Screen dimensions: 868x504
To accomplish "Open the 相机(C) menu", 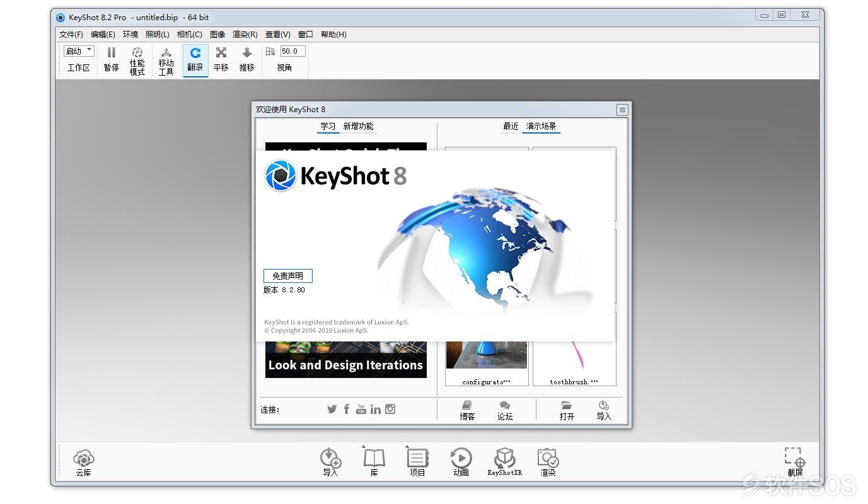I will point(190,35).
